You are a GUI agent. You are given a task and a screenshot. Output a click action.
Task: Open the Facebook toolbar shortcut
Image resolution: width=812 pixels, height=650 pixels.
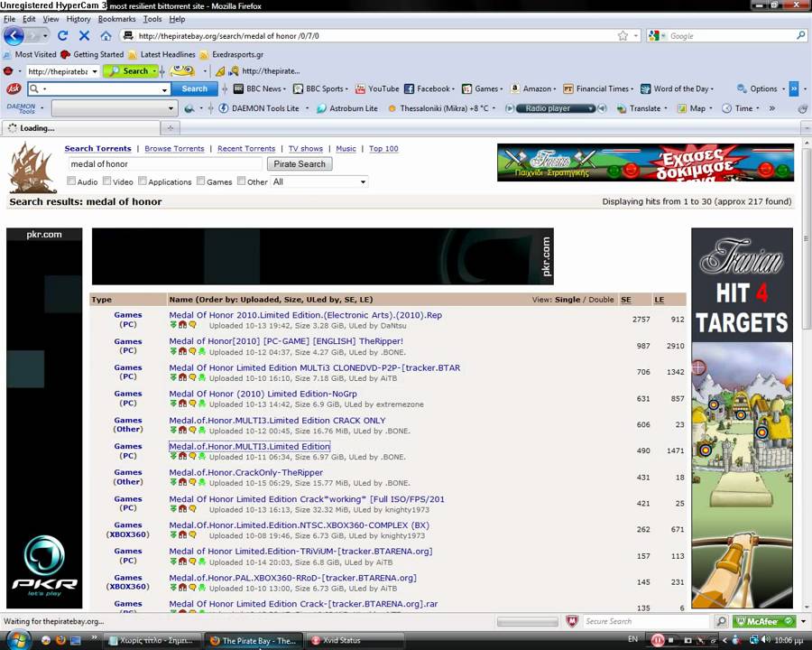pyautogui.click(x=428, y=88)
